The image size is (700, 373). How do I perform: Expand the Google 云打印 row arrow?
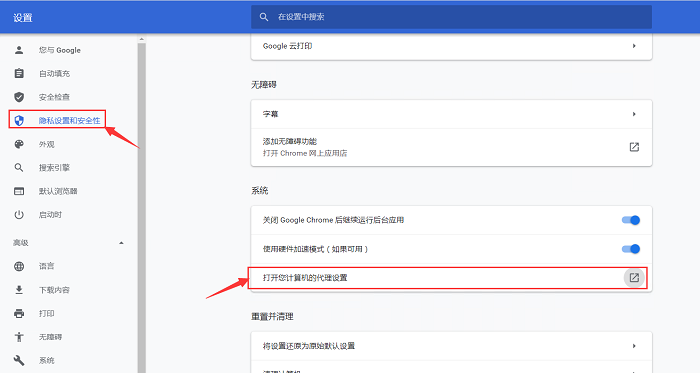click(634, 46)
